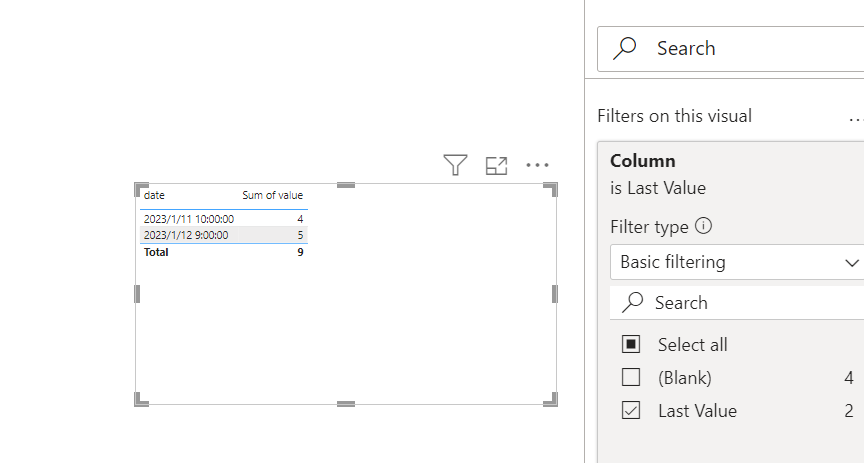Click the count 2 beside Last Value
The image size is (864, 463).
pos(849,411)
